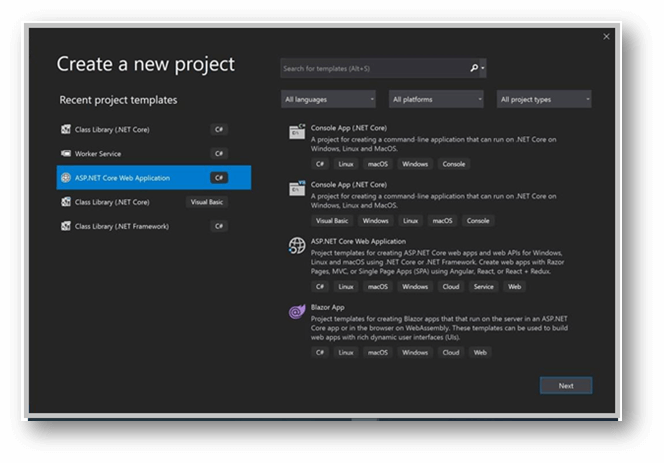Open the All platforms dropdown

436,99
